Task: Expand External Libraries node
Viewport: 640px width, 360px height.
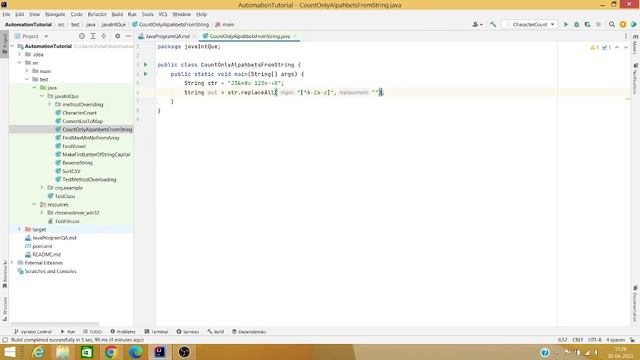Action: pyautogui.click(x=12, y=263)
